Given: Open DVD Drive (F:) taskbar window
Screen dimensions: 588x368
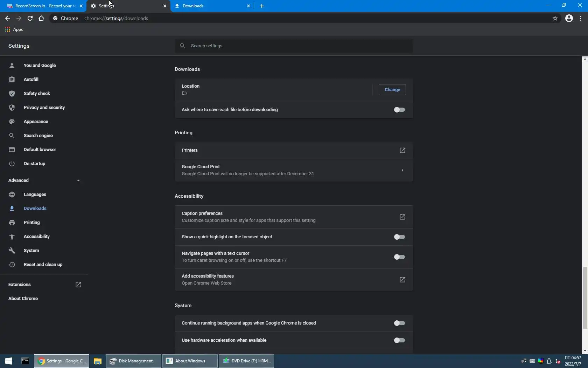Looking at the screenshot, I should (x=246, y=361).
